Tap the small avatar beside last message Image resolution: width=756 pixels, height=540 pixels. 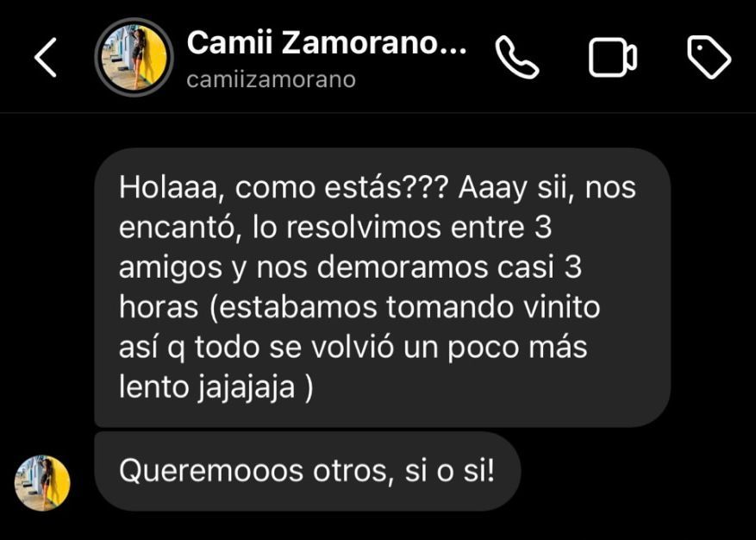coord(42,483)
